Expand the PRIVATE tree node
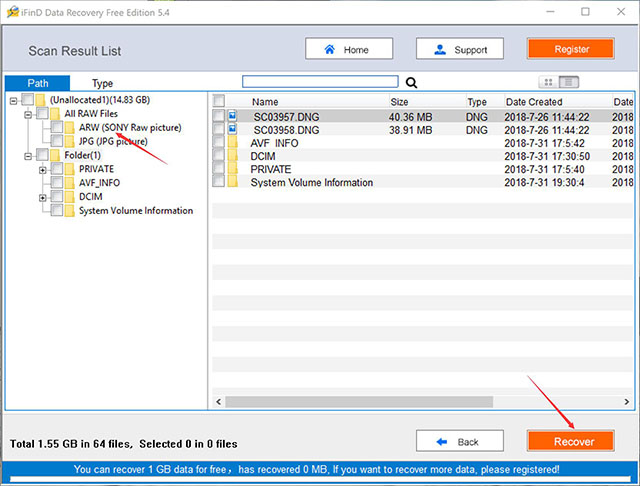The height and width of the screenshot is (486, 640). pos(42,170)
